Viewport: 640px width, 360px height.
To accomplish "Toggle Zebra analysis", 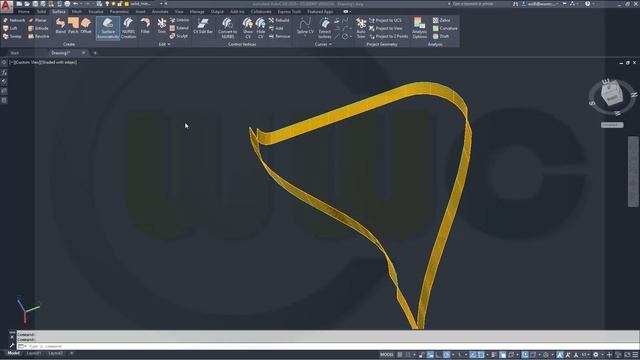I will (x=442, y=20).
